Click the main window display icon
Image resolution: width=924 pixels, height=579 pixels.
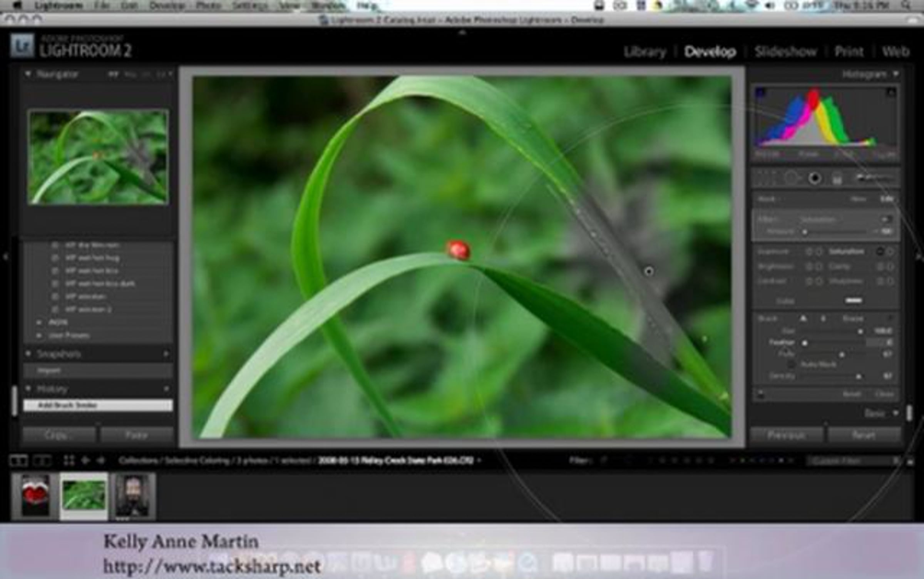tap(18, 460)
